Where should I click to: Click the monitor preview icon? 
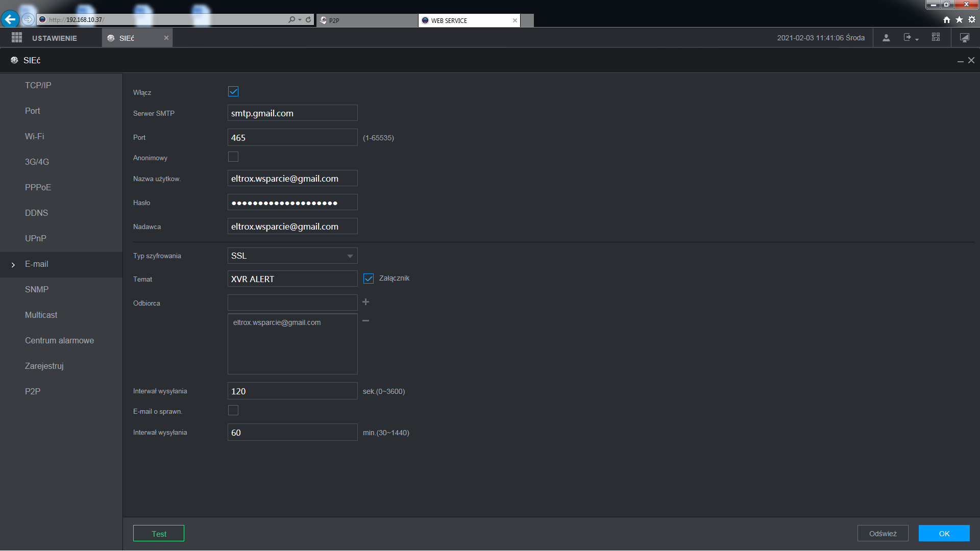pyautogui.click(x=964, y=38)
